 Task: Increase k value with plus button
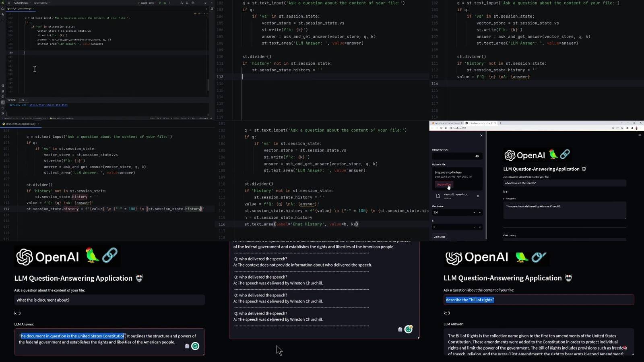[x=480, y=227]
